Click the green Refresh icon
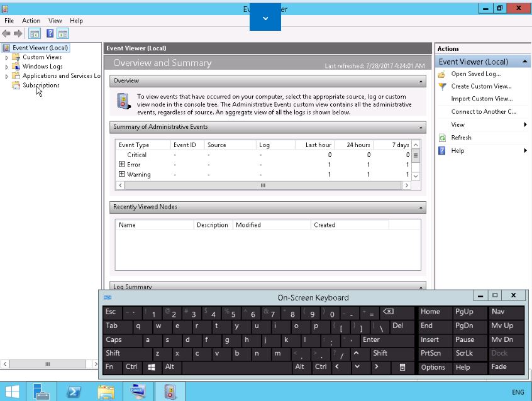Screen dimensions: 532x401 pos(442,138)
